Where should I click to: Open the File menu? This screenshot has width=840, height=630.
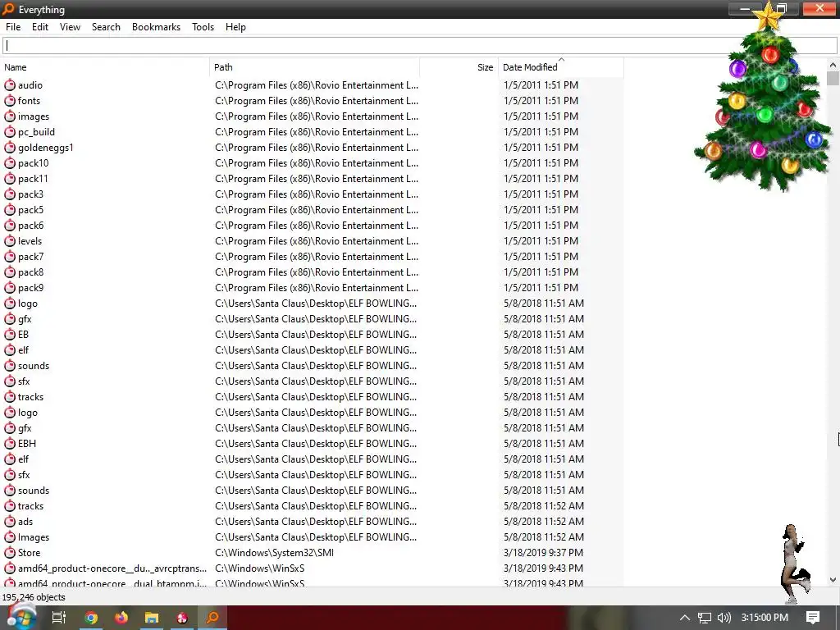pos(13,27)
